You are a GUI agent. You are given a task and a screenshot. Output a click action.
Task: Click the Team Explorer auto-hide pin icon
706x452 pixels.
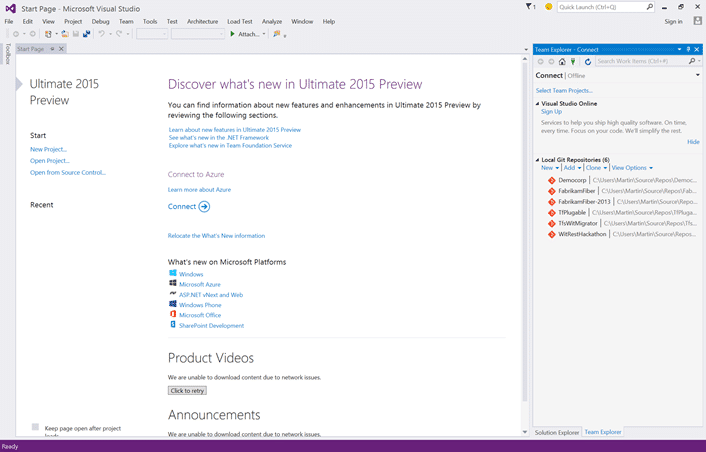tap(688, 50)
